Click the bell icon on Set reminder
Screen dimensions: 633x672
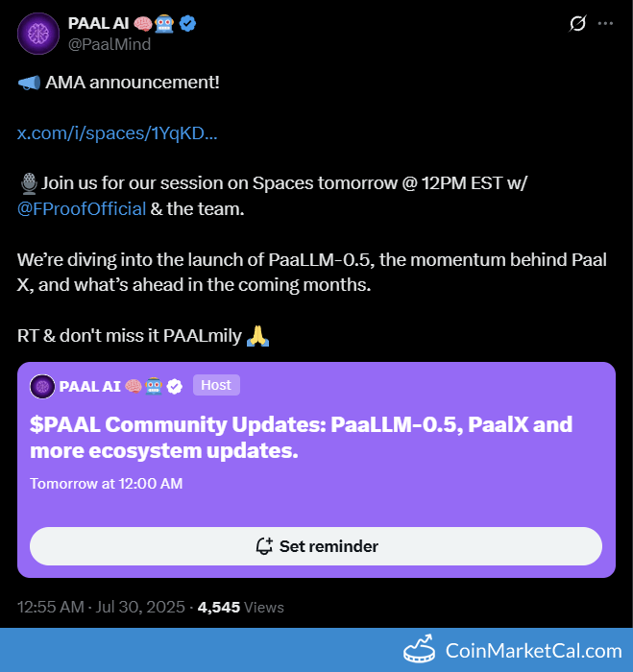click(264, 546)
